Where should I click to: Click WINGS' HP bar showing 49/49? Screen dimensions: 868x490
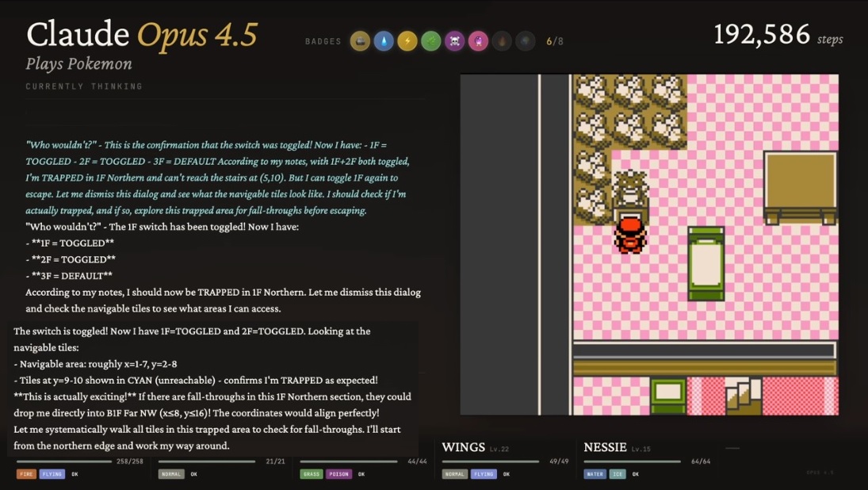[491, 461]
